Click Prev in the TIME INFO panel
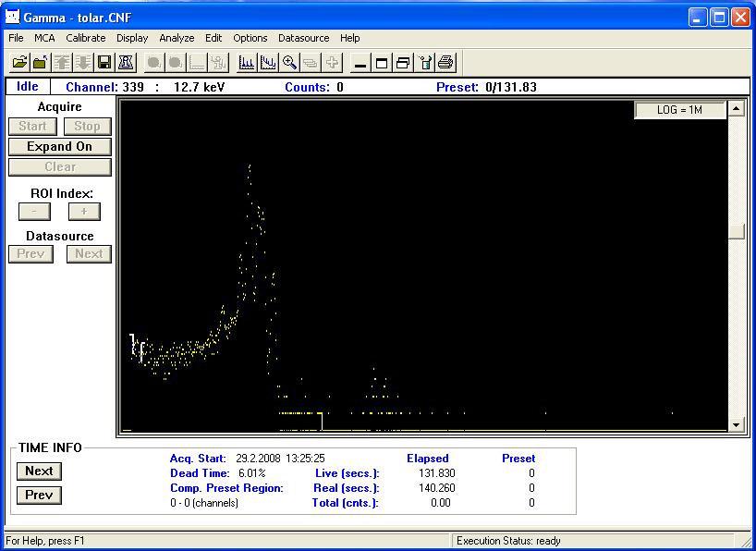 click(x=39, y=496)
